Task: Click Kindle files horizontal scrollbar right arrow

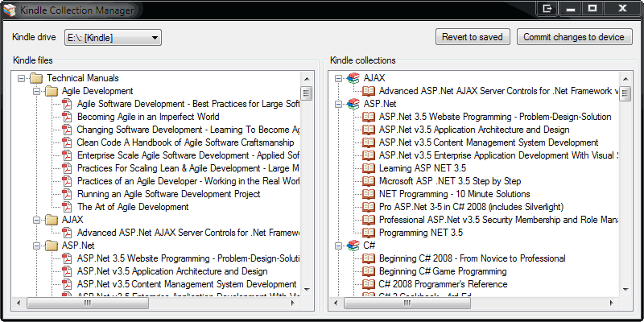Action: tap(293, 303)
